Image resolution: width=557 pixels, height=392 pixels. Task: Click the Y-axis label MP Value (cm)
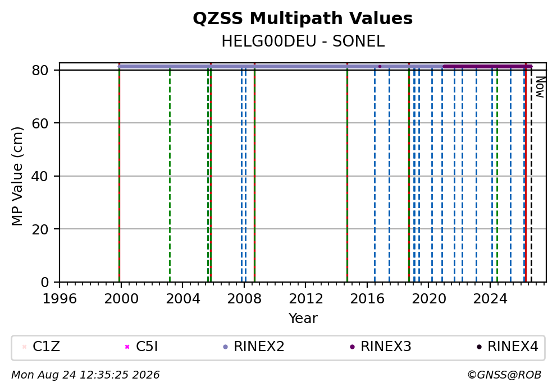[17, 176]
